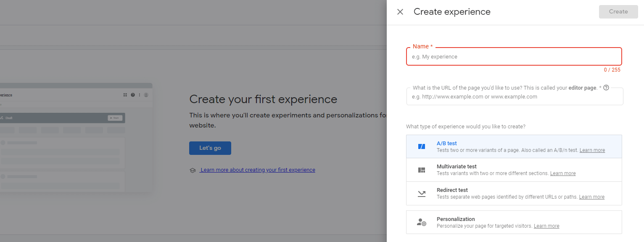The width and height of the screenshot is (644, 242).
Task: Click the account avatar in preview
Action: point(146,95)
